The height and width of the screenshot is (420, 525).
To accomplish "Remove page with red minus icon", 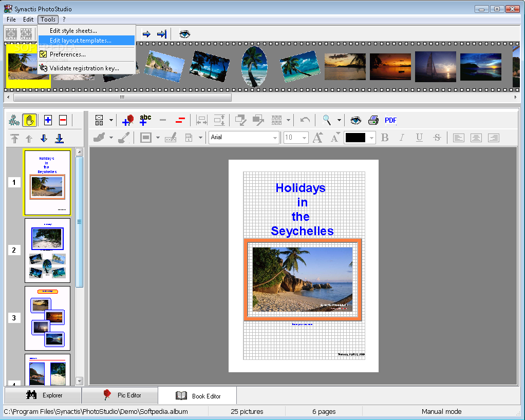I will click(x=63, y=120).
